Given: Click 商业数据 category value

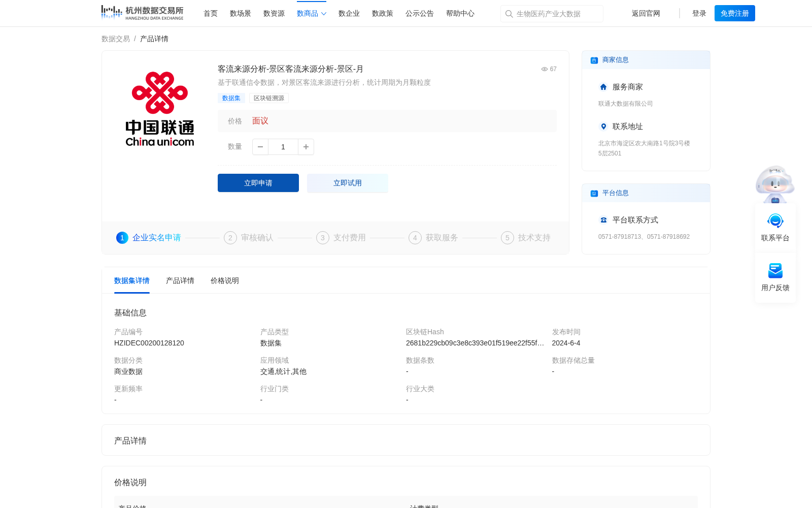Looking at the screenshot, I should pos(128,371).
